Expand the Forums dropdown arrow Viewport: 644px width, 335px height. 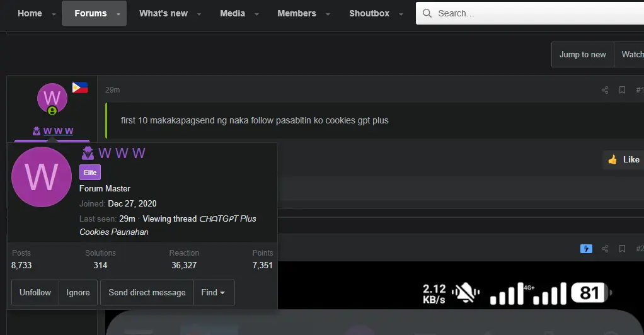coord(118,14)
